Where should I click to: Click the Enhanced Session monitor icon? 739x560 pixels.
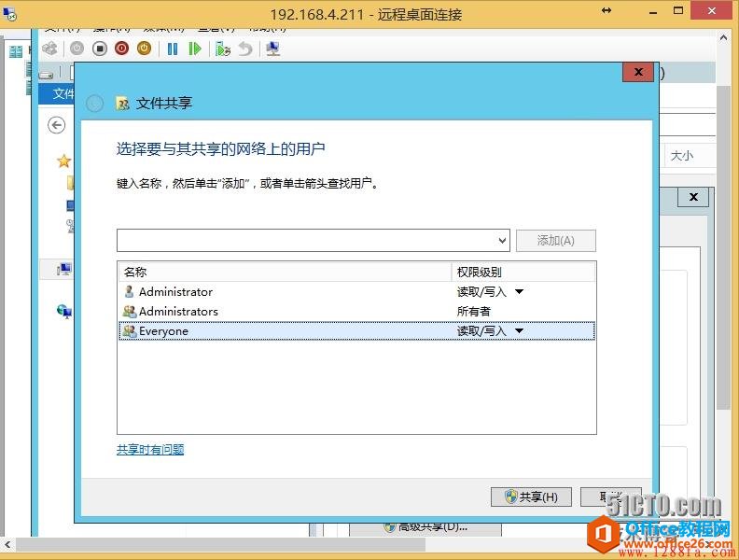pos(272,49)
